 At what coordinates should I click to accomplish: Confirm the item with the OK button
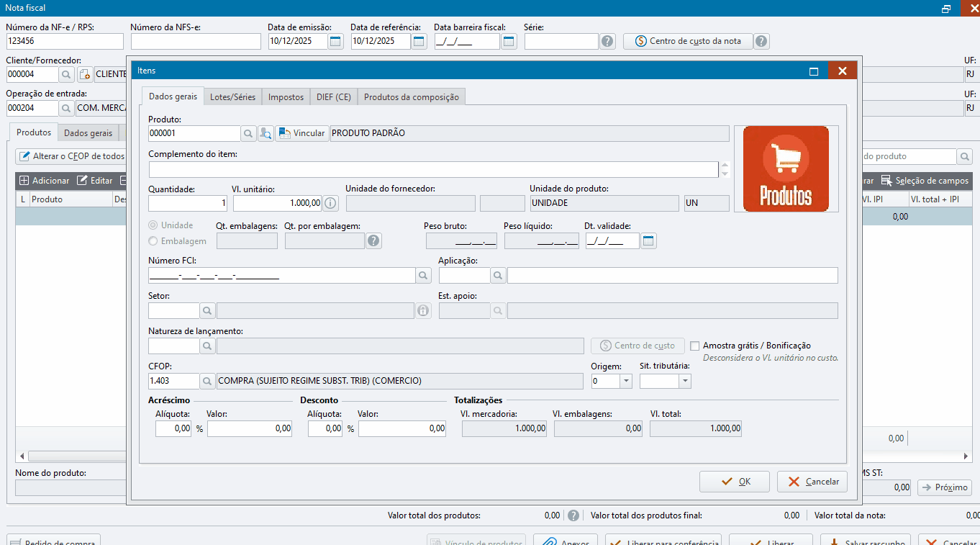734,482
